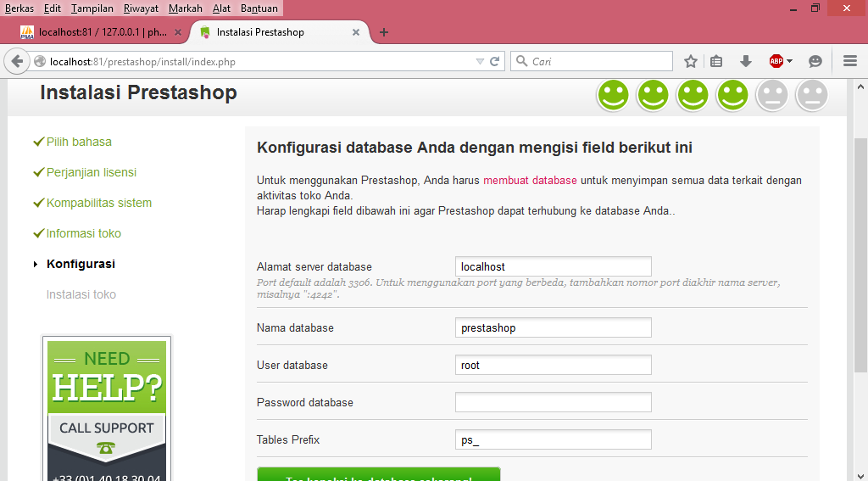The width and height of the screenshot is (868, 481).
Task: Click the search magnifier icon
Action: tap(521, 62)
